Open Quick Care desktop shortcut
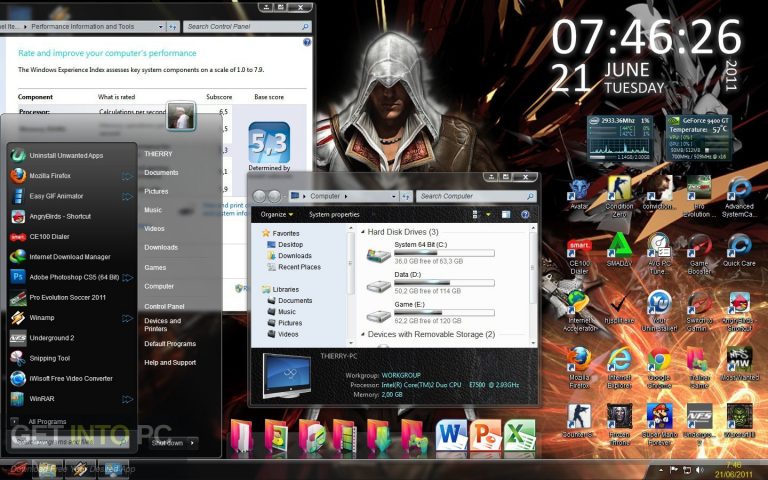The image size is (768, 480). pos(739,251)
